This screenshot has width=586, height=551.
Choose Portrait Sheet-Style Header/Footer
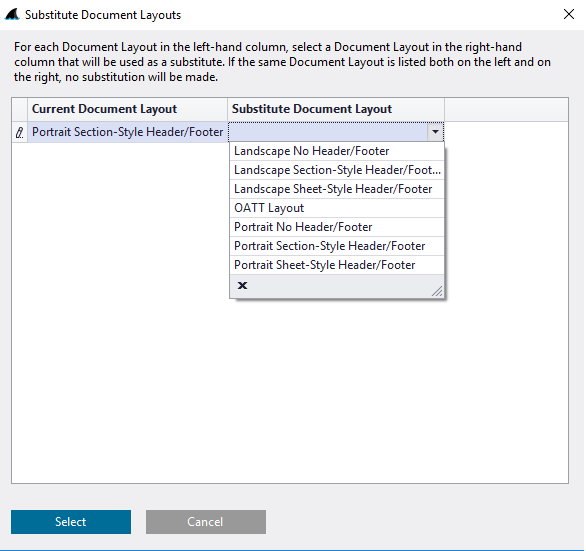337,265
